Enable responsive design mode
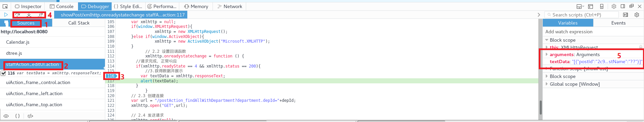The width and height of the screenshot is (644, 122). pyautogui.click(x=602, y=6)
